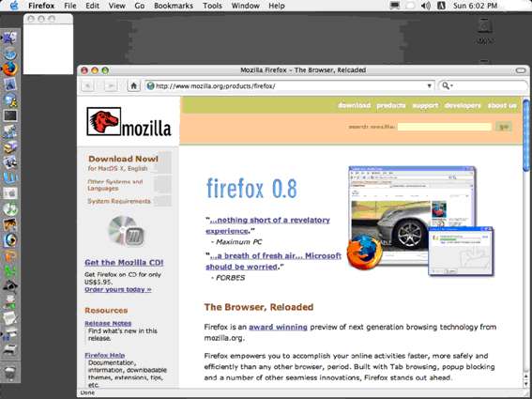Click the go button next to search mozilla
Viewport: 532px width, 399px height.
coord(504,127)
